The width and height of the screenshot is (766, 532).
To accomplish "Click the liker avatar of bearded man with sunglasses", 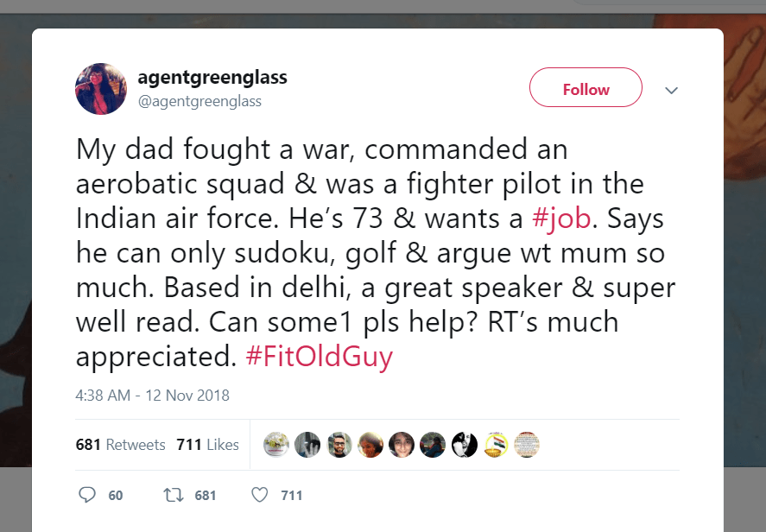I will click(339, 445).
